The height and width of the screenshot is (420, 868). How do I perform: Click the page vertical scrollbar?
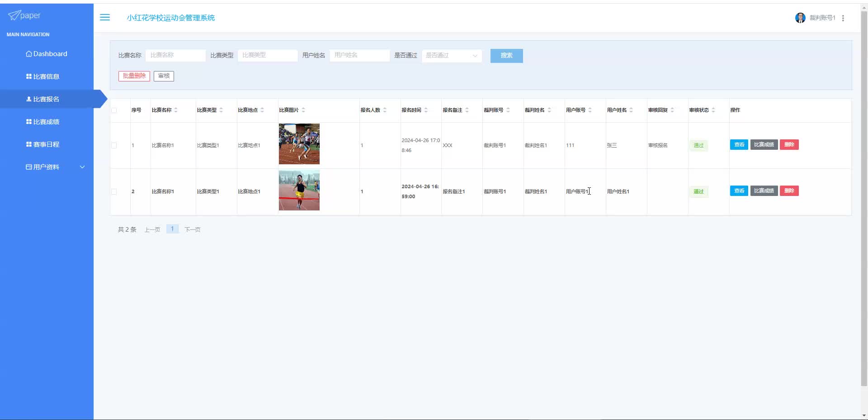[x=864, y=199]
